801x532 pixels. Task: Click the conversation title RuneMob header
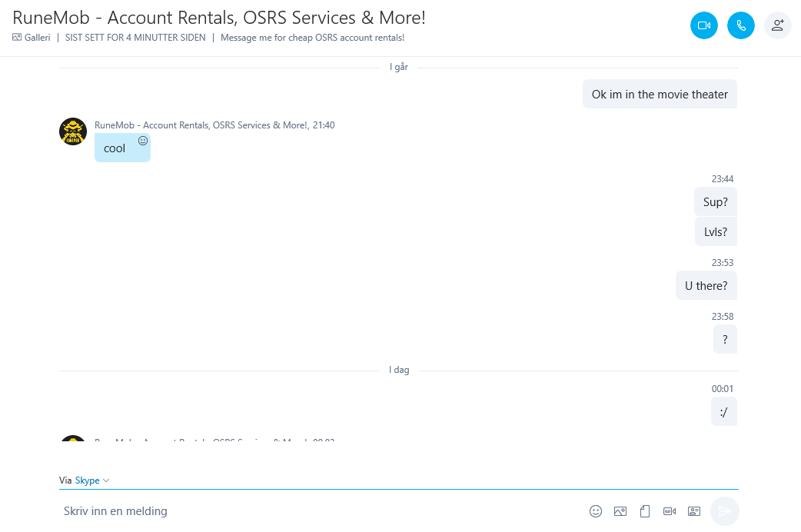coord(218,18)
